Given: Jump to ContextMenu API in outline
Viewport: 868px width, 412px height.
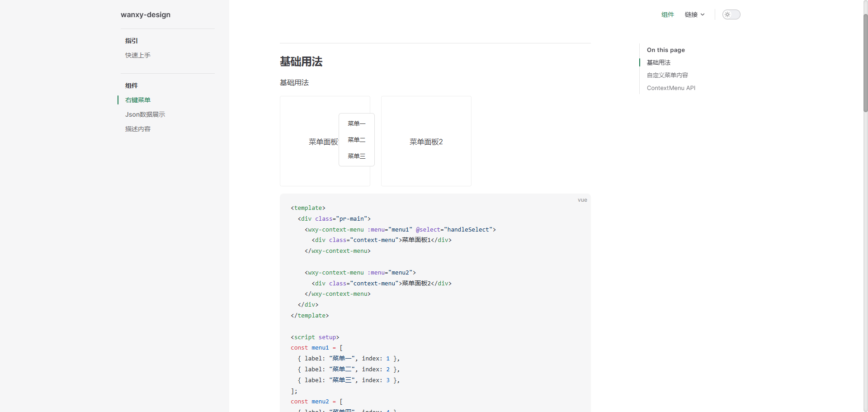Looking at the screenshot, I should pos(671,88).
